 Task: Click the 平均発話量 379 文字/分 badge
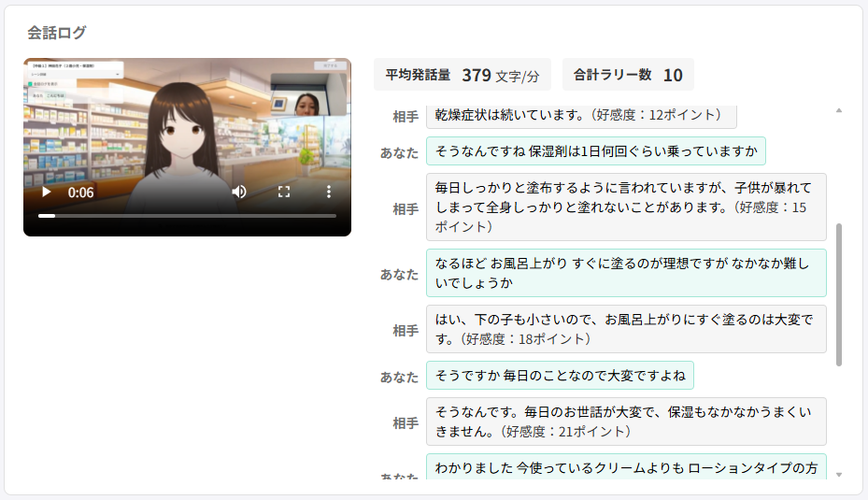[462, 75]
